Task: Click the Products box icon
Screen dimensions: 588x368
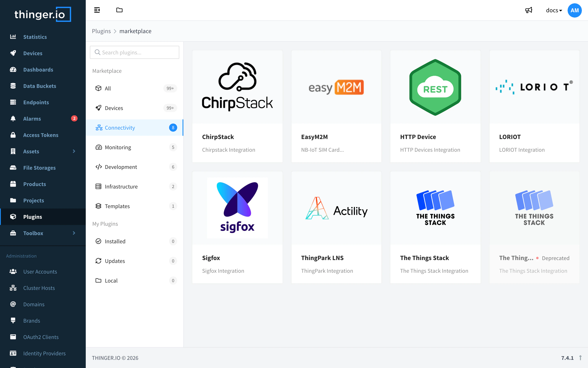Action: pyautogui.click(x=13, y=184)
